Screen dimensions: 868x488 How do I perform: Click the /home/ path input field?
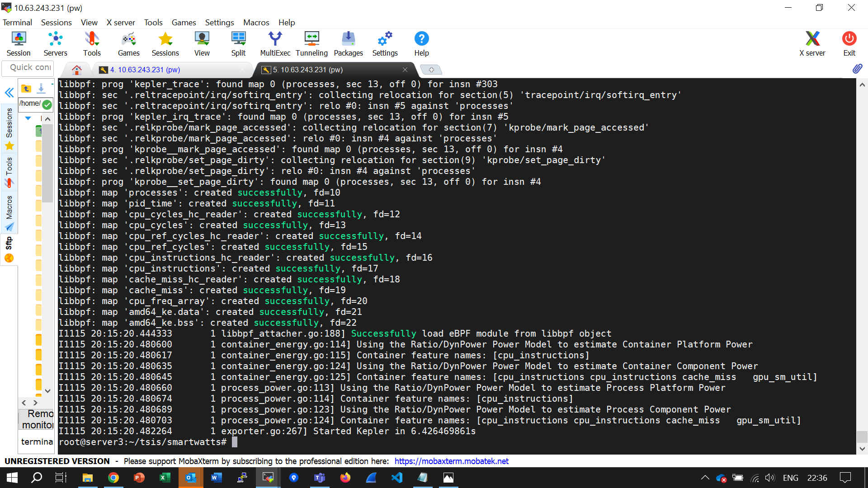(32, 104)
